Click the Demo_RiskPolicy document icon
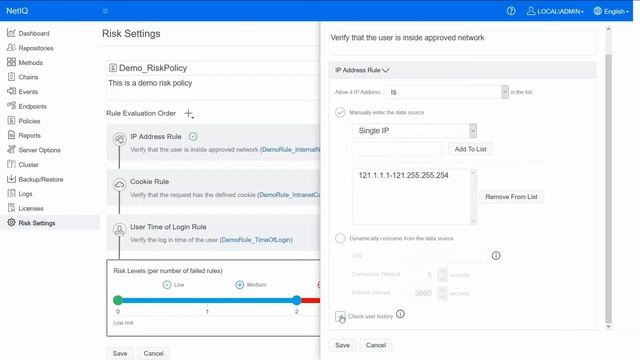Image resolution: width=640 pixels, height=360 pixels. tap(113, 68)
